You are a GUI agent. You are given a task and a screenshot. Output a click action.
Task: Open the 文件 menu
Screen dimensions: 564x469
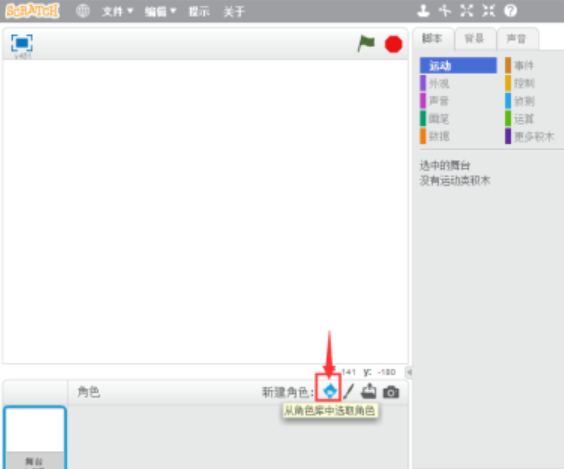point(117,12)
